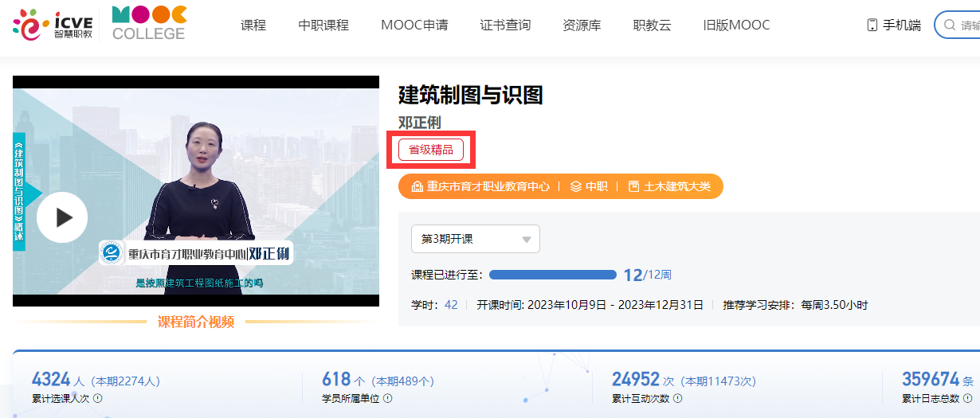Open 重庆市育才职业教育中心 link

(488, 186)
